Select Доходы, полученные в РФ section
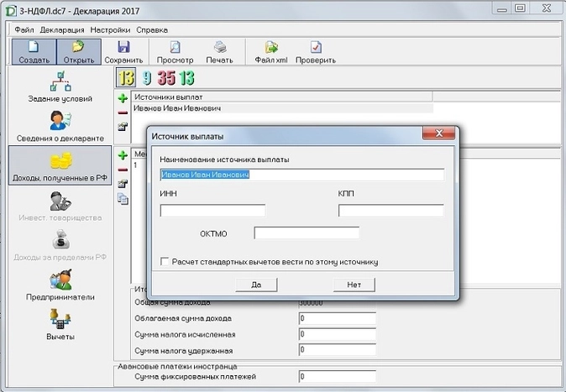The image size is (566, 392). tap(60, 165)
